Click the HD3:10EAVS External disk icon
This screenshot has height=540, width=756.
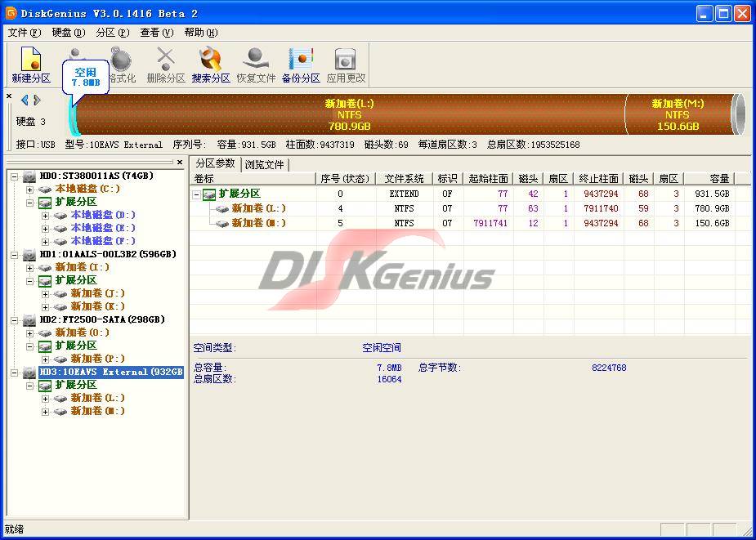[29, 373]
